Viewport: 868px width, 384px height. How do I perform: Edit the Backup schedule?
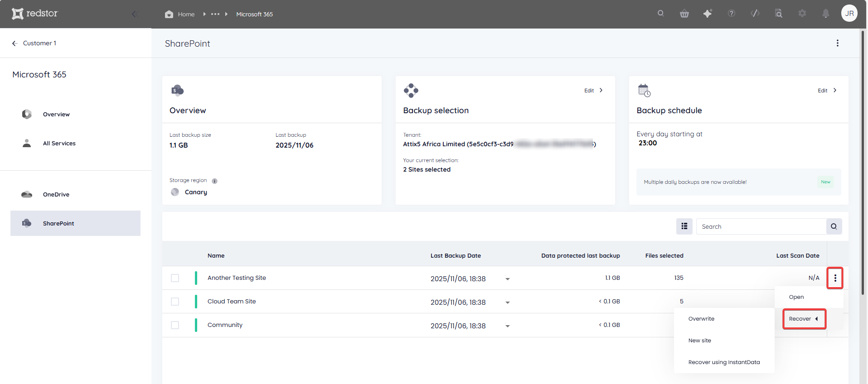827,91
